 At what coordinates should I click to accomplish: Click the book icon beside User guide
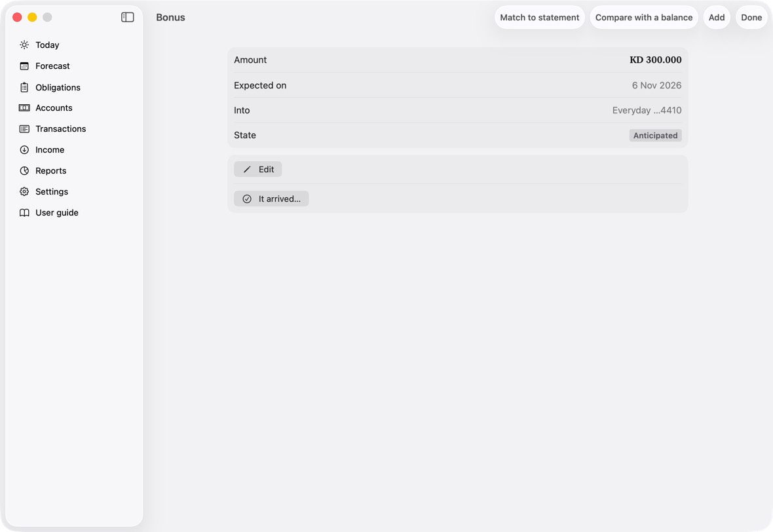(x=24, y=212)
